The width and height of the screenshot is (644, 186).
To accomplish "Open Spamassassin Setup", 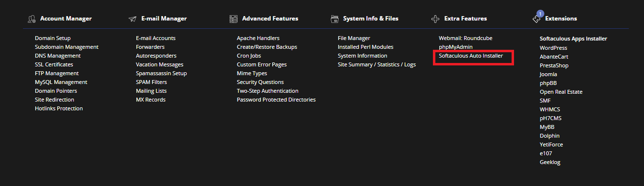I will point(161,73).
